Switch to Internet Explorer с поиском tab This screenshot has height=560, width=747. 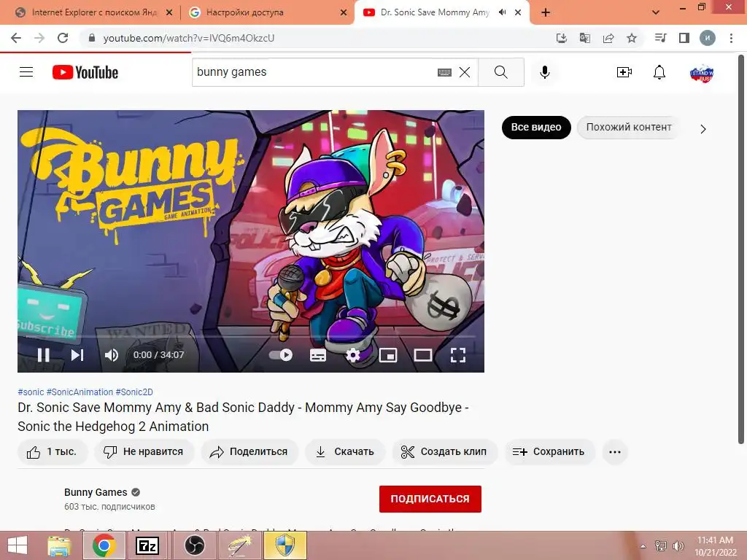(x=94, y=12)
